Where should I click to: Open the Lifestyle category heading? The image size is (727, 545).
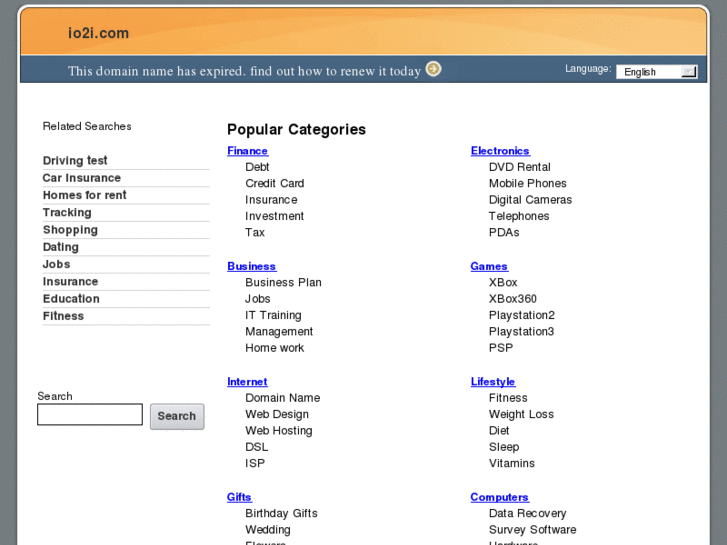click(493, 382)
